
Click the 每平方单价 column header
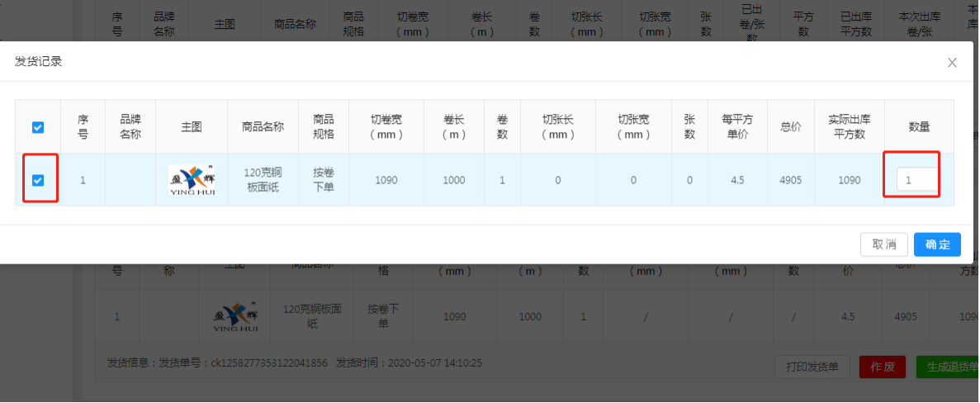737,127
